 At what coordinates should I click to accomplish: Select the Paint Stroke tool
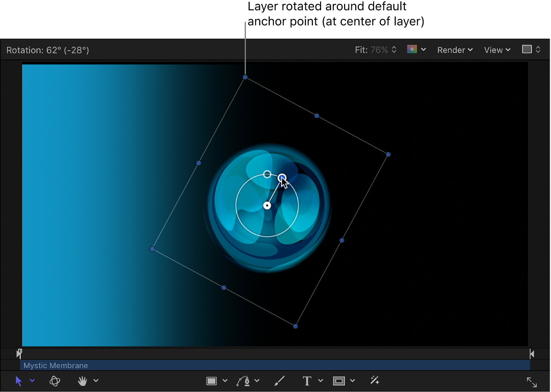pos(279,380)
